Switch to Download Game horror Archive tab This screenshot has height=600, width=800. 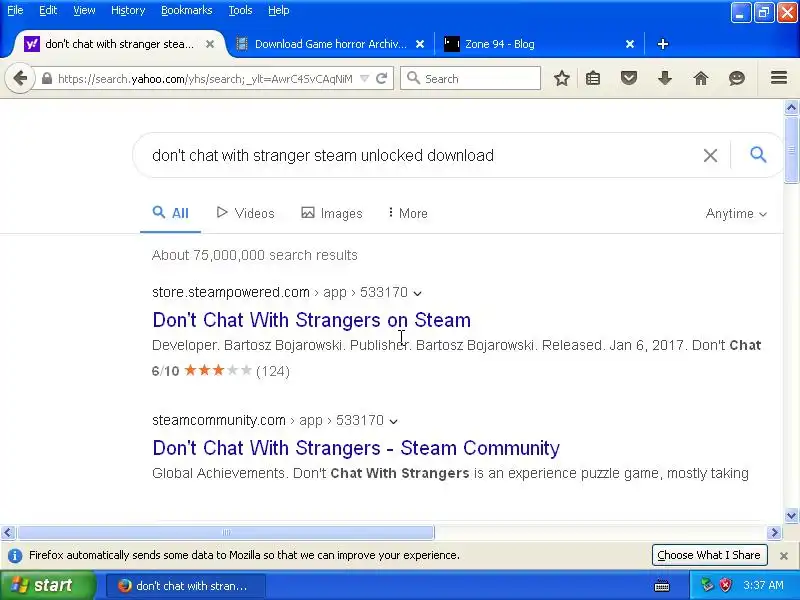[x=331, y=44]
